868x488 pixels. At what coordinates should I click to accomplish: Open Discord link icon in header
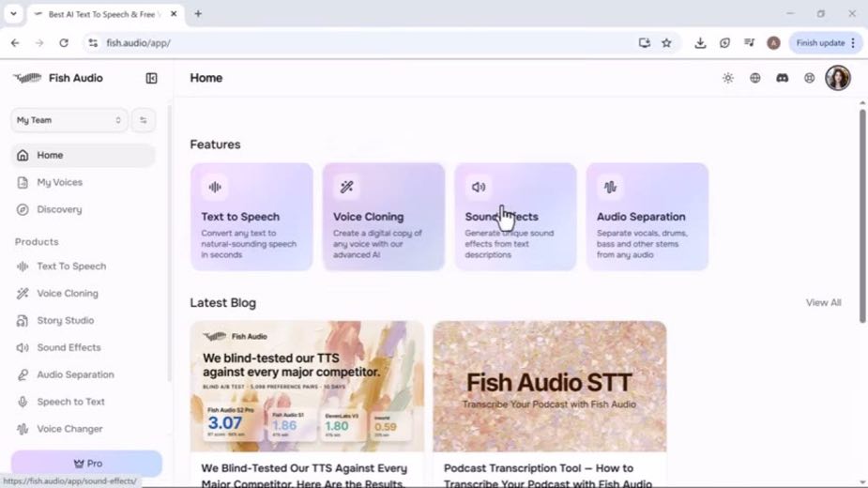783,78
